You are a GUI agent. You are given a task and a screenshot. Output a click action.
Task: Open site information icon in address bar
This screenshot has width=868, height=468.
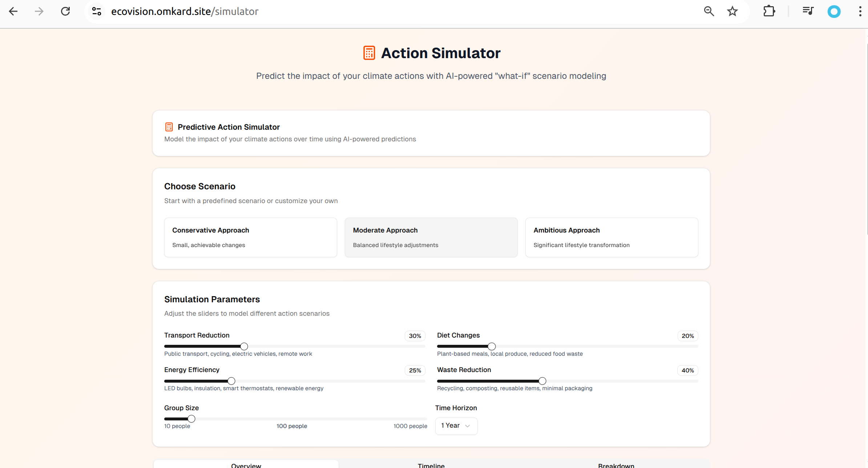tap(96, 11)
